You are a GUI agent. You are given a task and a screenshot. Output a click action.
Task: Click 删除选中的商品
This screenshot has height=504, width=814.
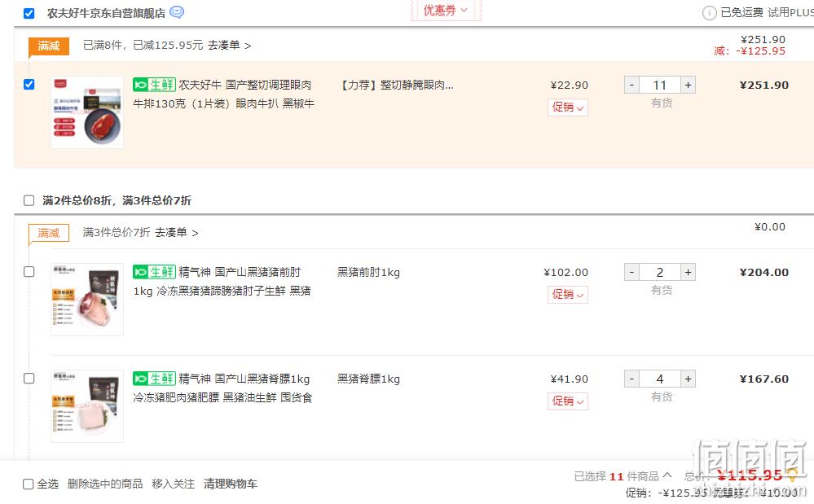105,484
